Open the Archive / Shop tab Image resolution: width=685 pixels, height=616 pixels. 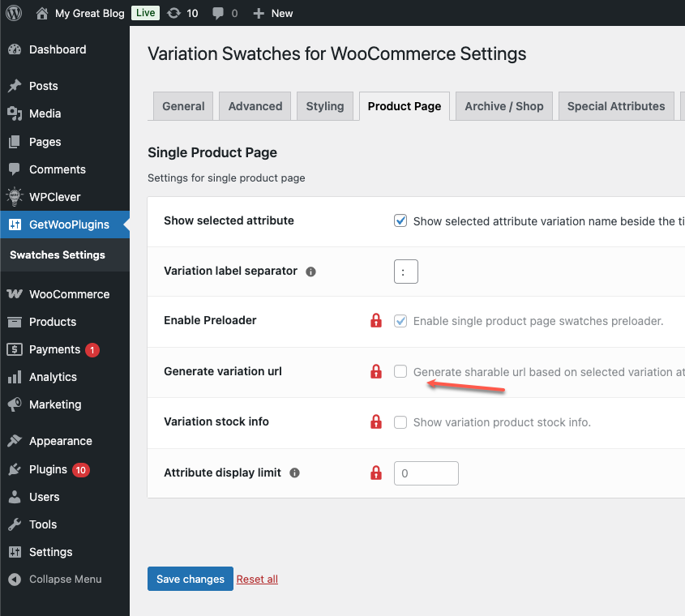[503, 106]
